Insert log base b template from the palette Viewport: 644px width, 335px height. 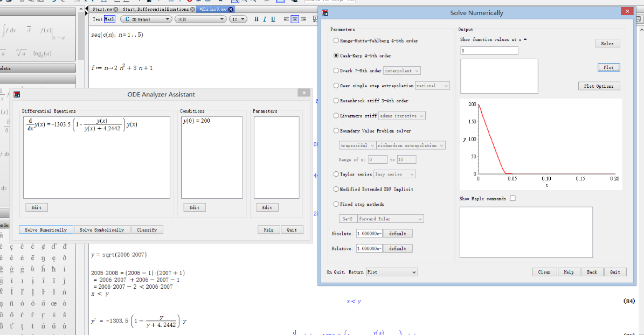pos(42,53)
